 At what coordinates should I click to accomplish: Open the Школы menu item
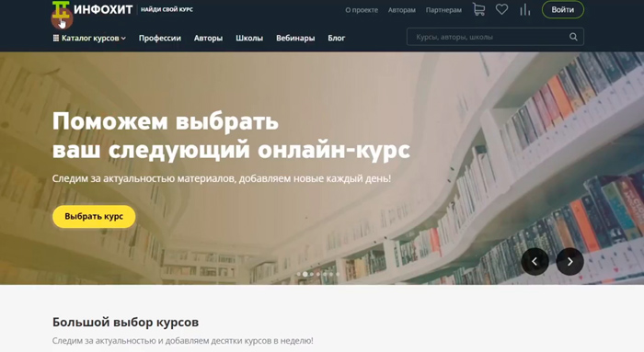point(249,39)
